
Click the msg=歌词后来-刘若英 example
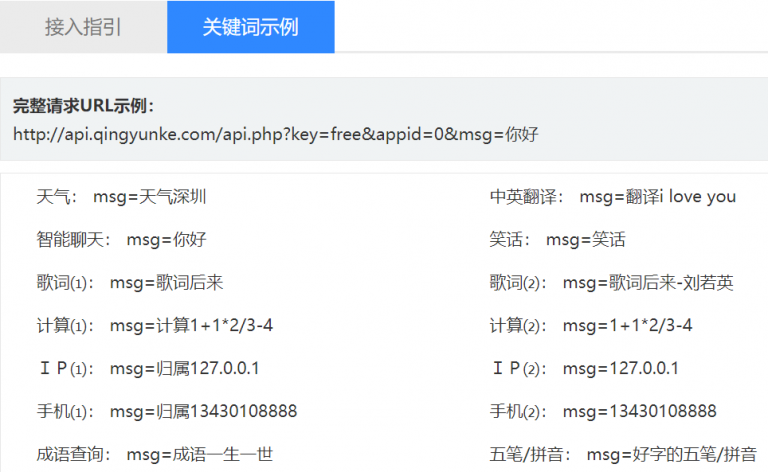[648, 283]
